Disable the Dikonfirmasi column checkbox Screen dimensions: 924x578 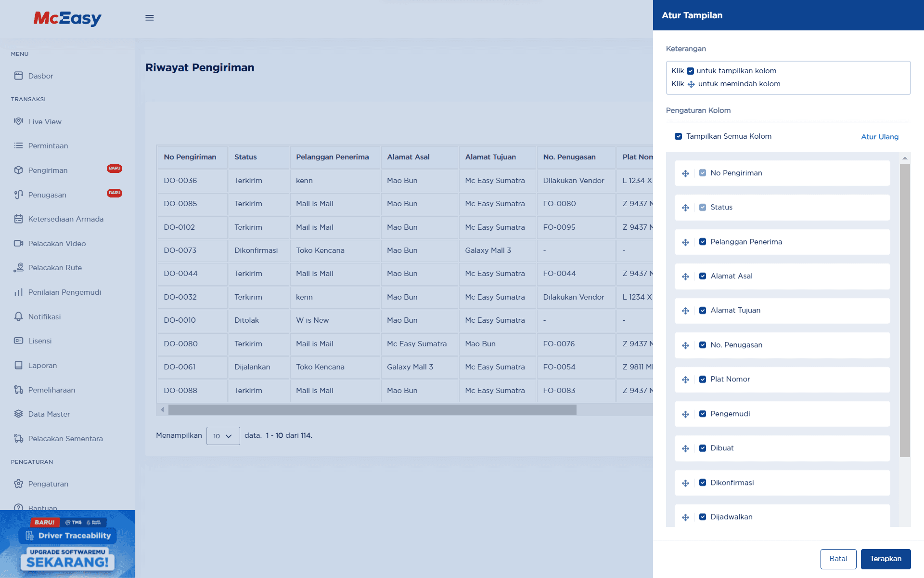pyautogui.click(x=703, y=482)
